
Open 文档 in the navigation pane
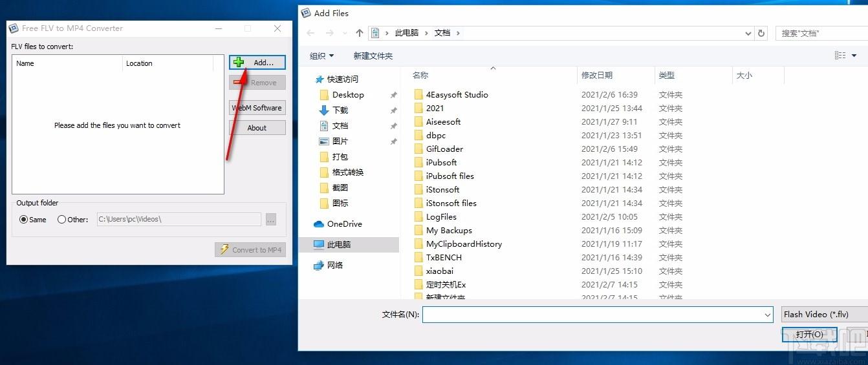pyautogui.click(x=340, y=126)
